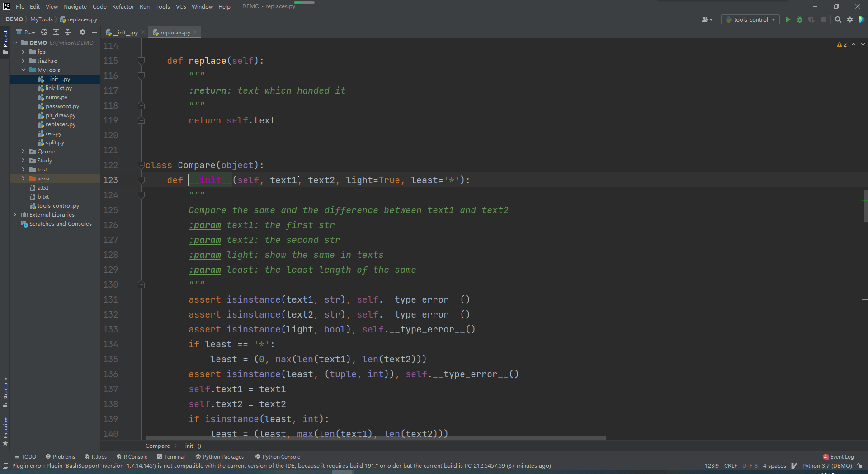Open the password.py file in tree
Viewport: 868px width, 474px height.
[62, 106]
